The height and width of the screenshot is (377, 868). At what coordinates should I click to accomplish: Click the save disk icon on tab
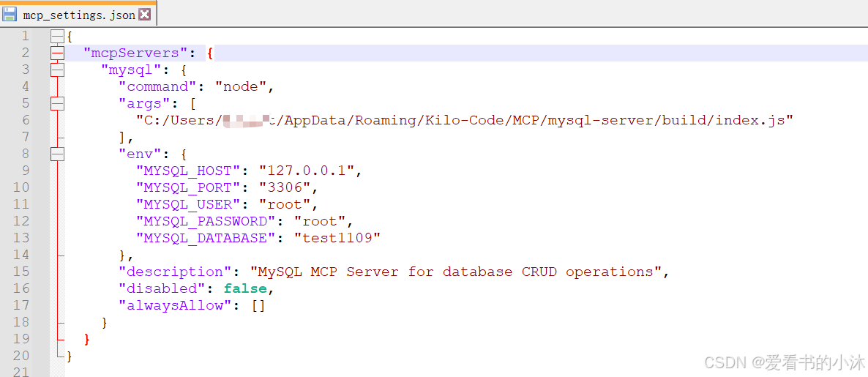click(x=10, y=15)
